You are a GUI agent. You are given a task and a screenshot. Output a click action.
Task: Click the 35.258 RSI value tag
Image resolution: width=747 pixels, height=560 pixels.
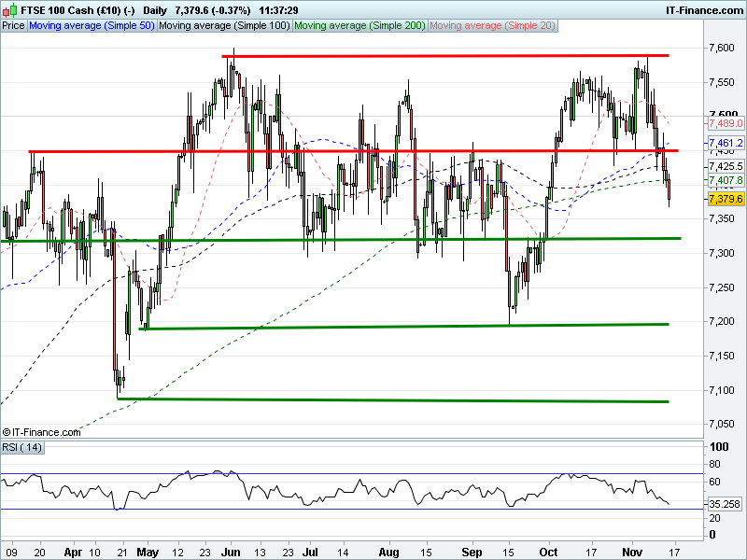coord(725,504)
